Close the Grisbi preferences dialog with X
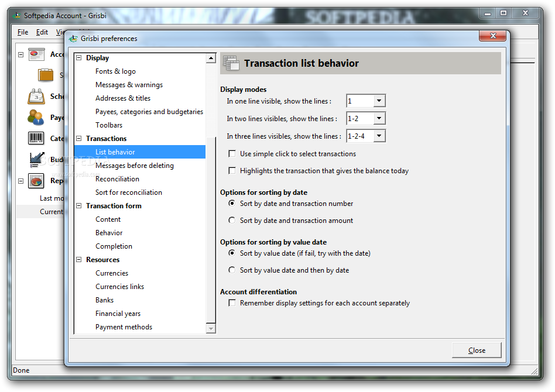 tap(493, 36)
